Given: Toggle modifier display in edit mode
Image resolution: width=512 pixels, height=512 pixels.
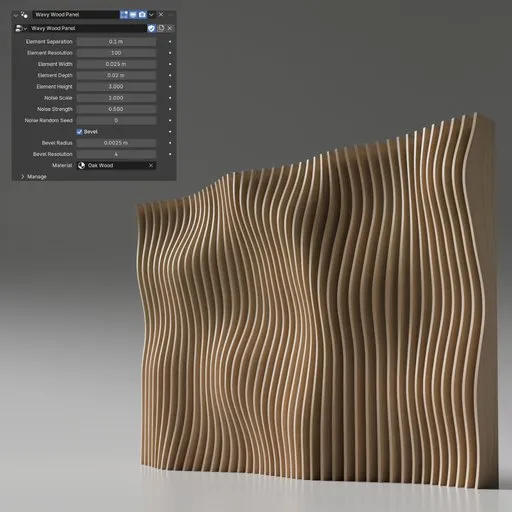Looking at the screenshot, I should pyautogui.click(x=124, y=15).
